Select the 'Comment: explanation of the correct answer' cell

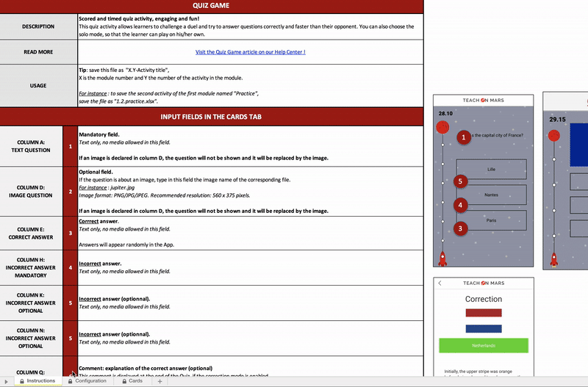251,367
